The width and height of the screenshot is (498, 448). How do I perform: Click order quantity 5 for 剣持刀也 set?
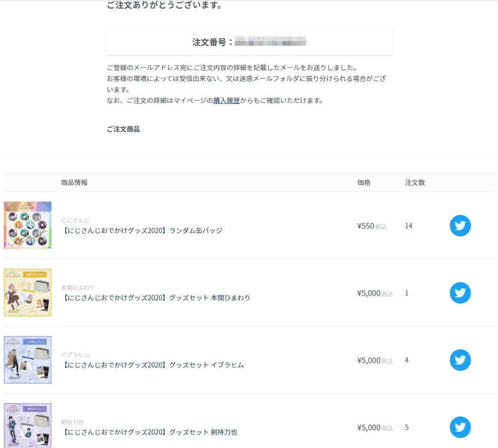tap(407, 428)
